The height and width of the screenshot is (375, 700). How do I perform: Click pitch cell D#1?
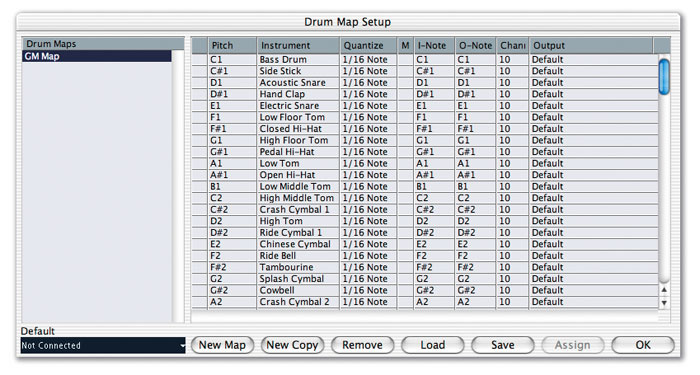pyautogui.click(x=232, y=95)
